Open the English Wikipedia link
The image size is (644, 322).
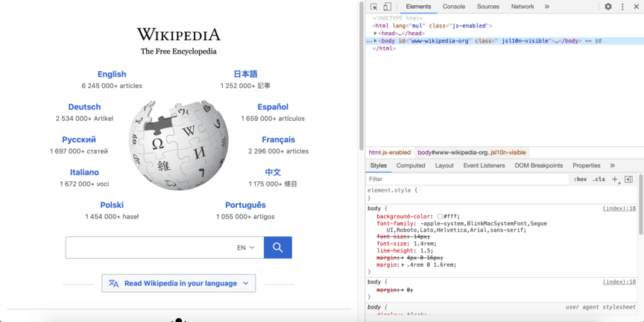(x=112, y=74)
